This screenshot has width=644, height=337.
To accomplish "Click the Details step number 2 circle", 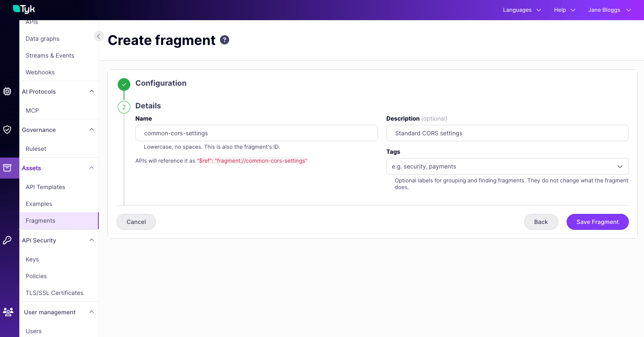I will tap(124, 107).
